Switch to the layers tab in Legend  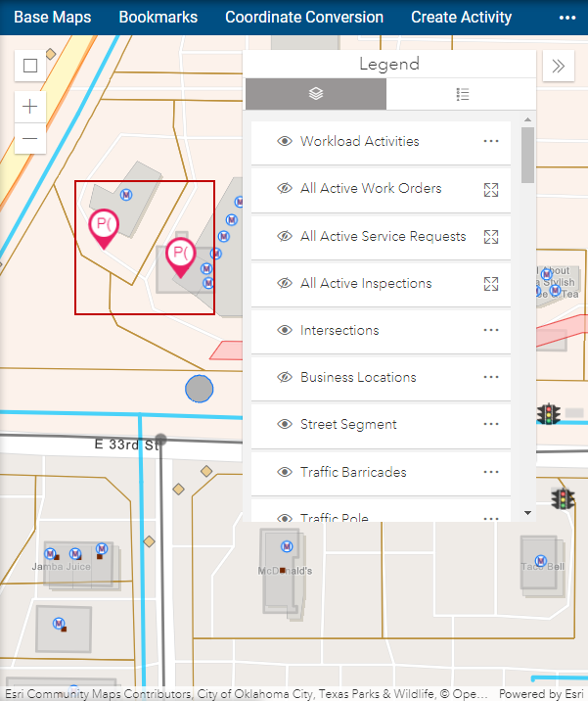(315, 94)
